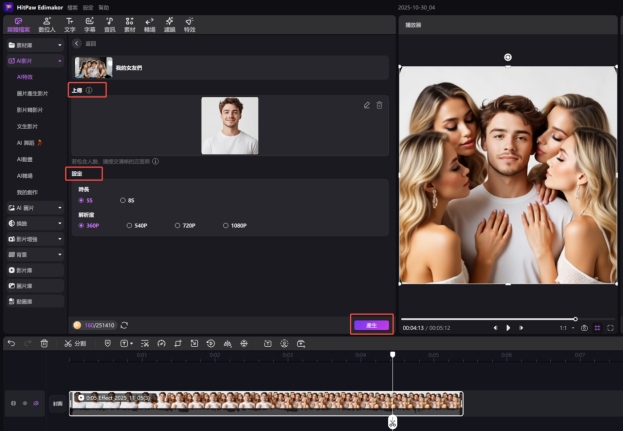This screenshot has height=432, width=623.
Task: Open the 文字 tab in top toolbar
Action: pos(69,24)
